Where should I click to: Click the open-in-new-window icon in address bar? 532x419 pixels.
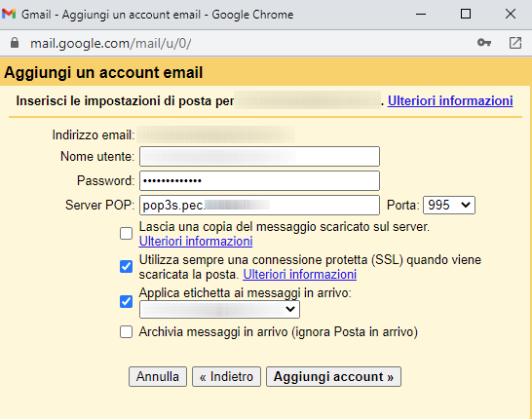click(515, 43)
